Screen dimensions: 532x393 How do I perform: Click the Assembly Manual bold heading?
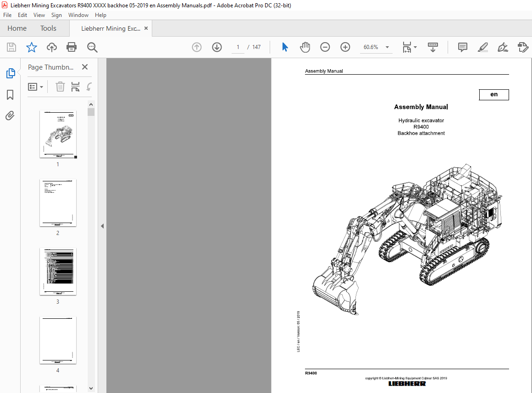[421, 107]
